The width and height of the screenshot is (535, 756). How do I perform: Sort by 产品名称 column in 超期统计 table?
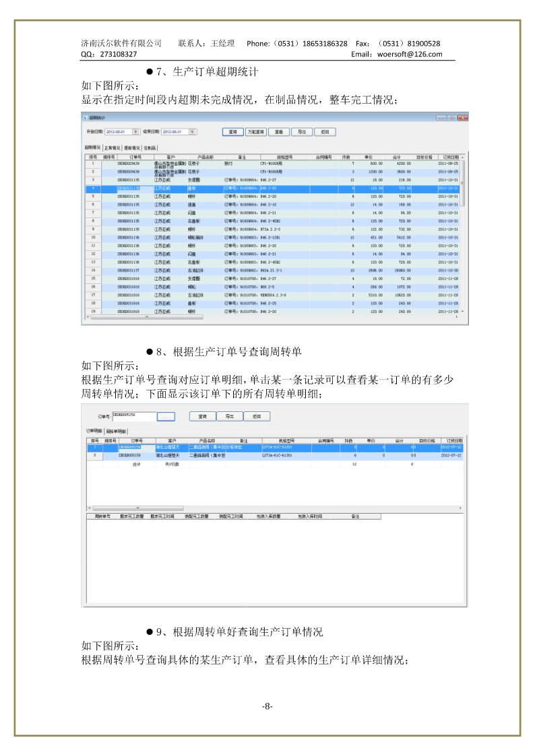(206, 157)
